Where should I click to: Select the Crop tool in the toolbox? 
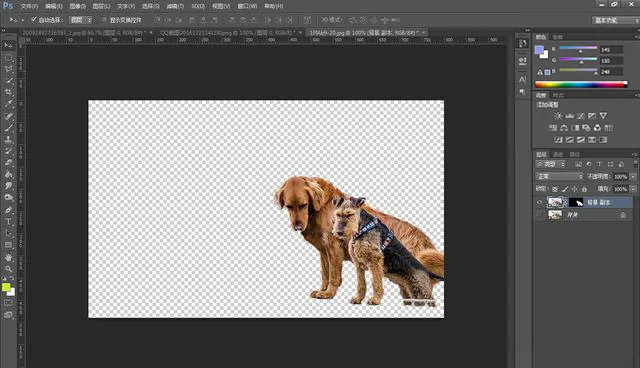coord(9,92)
